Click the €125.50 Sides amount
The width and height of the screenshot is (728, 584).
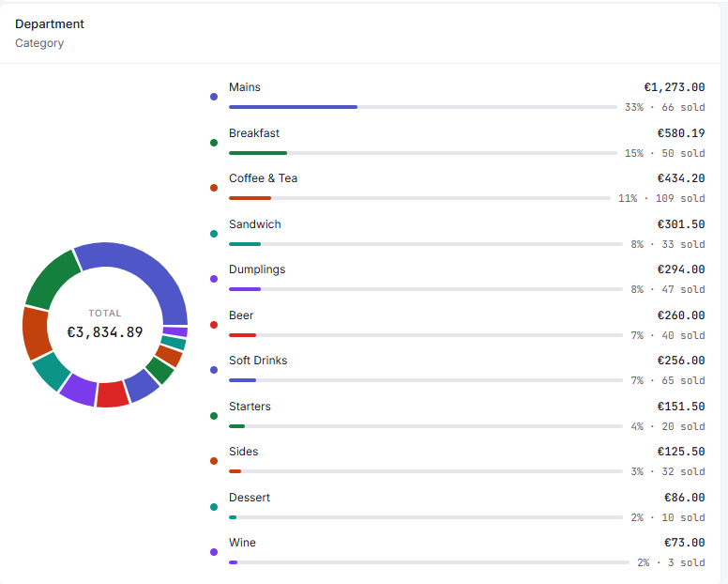click(681, 452)
